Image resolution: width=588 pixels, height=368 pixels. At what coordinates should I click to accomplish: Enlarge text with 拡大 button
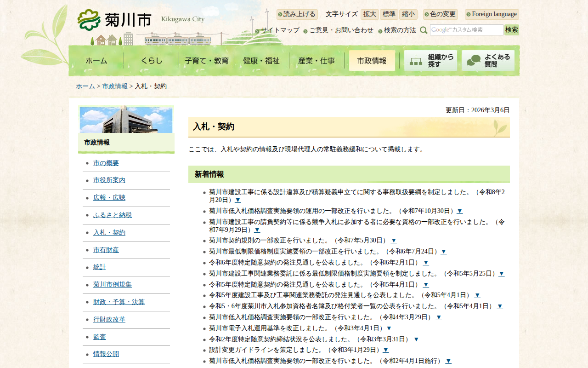pyautogui.click(x=370, y=14)
